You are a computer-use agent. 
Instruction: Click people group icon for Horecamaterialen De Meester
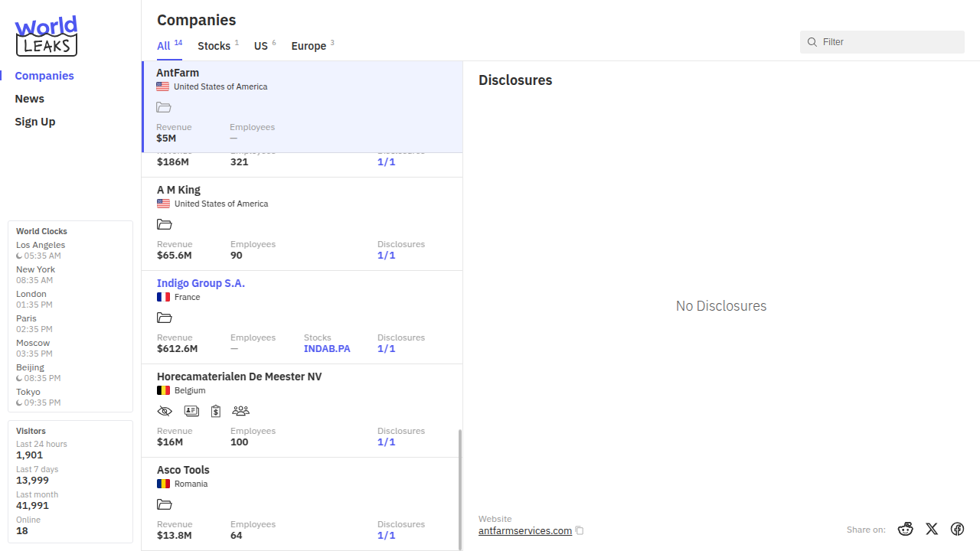(x=240, y=412)
